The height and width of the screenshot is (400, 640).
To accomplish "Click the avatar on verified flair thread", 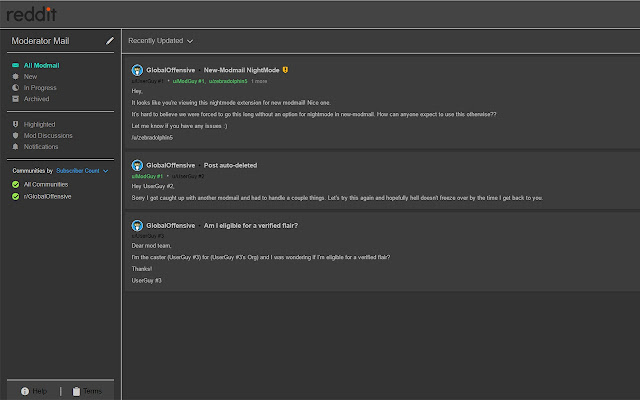I will (137, 225).
